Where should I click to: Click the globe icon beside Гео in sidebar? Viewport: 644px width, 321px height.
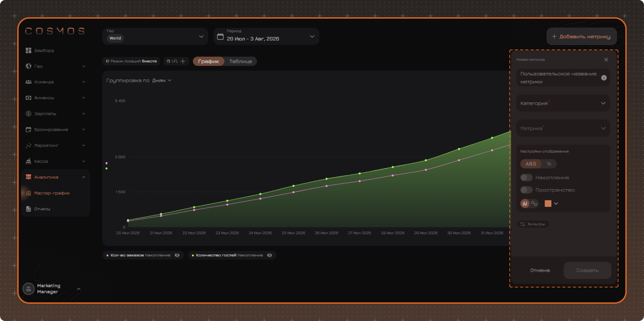point(29,66)
